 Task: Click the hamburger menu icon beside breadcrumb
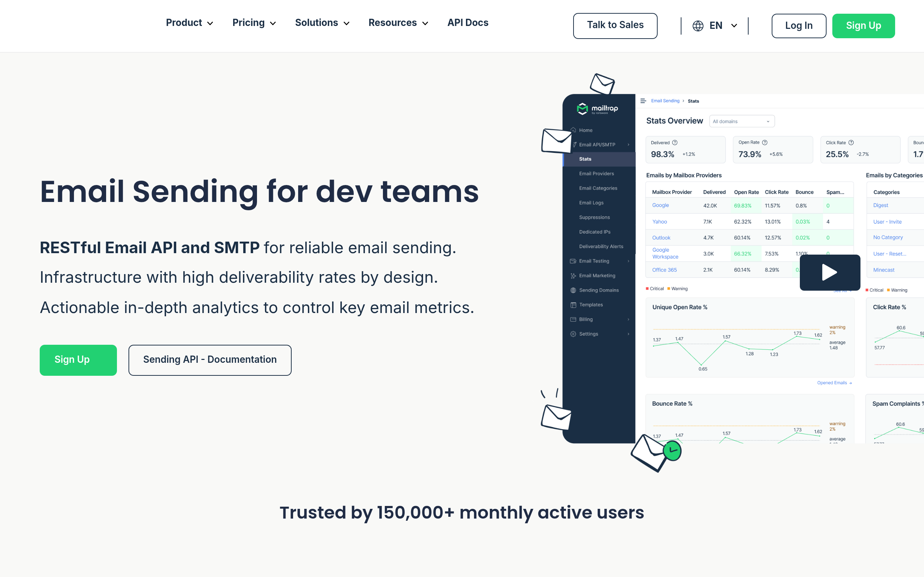click(x=643, y=101)
